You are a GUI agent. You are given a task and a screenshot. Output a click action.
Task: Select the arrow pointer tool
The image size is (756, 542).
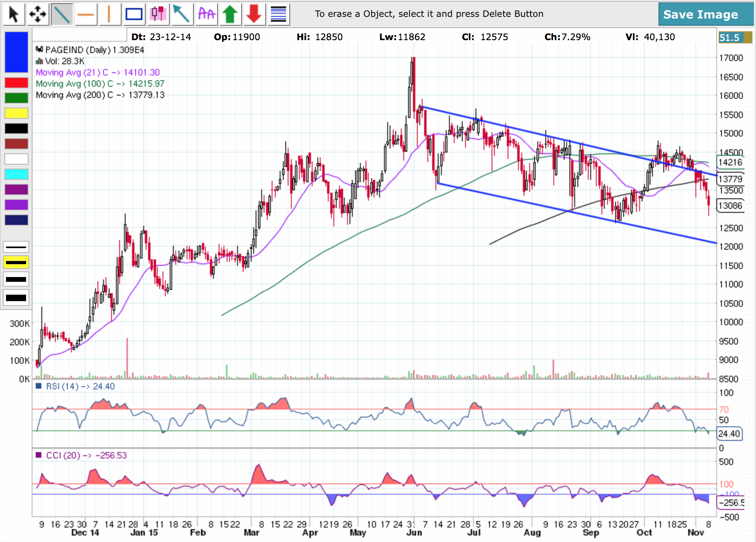tap(14, 14)
